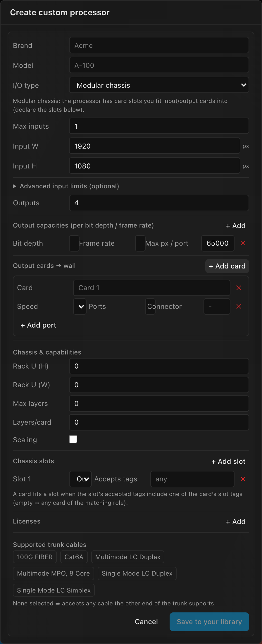262x644 pixels.
Task: Enable the Scaling checkbox
Action: point(73,439)
